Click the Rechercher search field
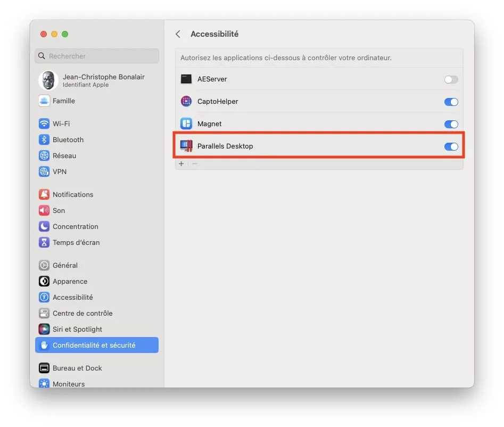 pyautogui.click(x=97, y=56)
